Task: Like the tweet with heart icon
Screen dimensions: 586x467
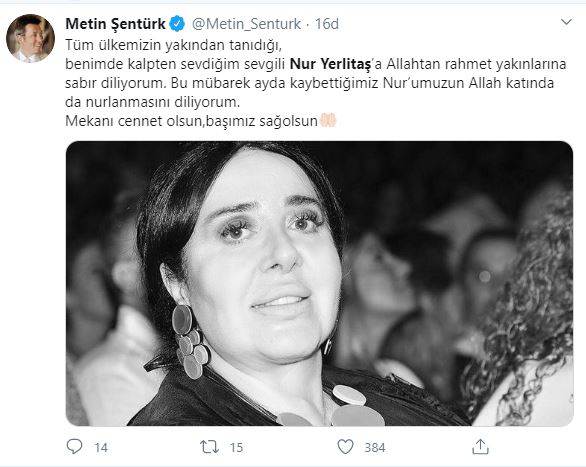Action: [345, 447]
